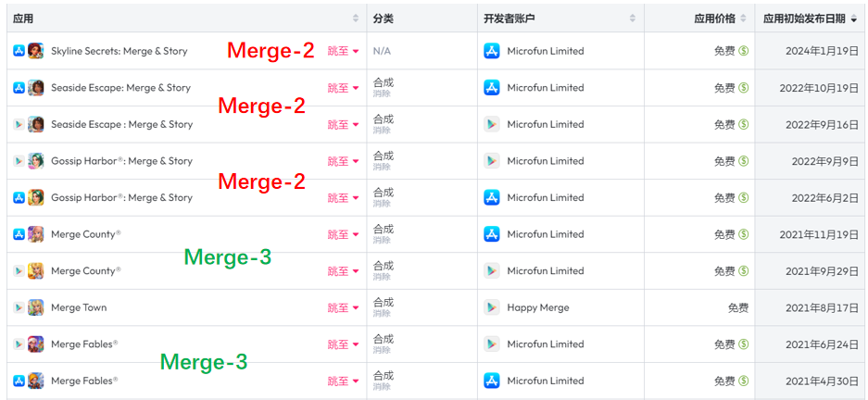Click the 应用价格 column header
The height and width of the screenshot is (400, 868).
714,19
